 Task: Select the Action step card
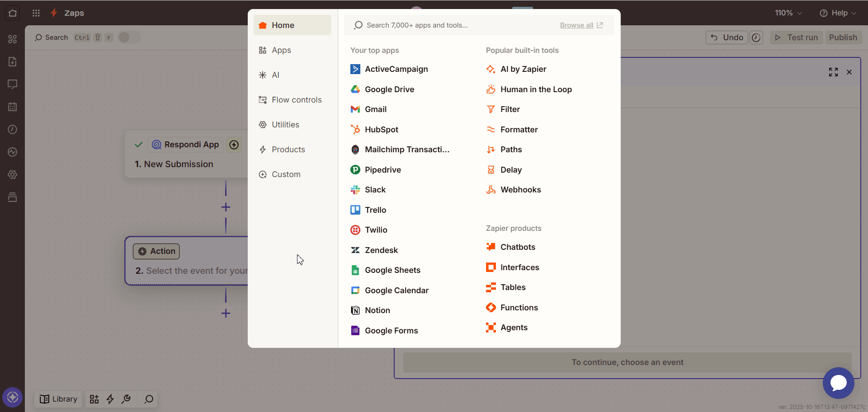click(186, 261)
